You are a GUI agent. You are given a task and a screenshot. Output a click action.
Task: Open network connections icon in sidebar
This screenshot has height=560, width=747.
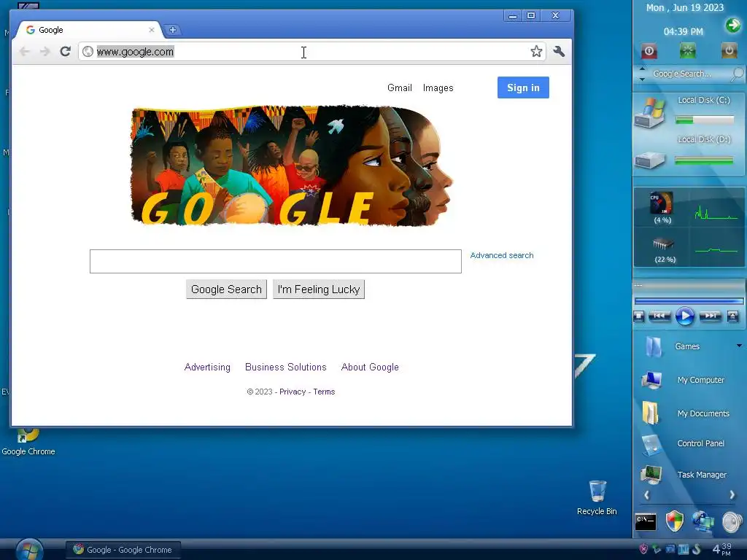coord(703,521)
